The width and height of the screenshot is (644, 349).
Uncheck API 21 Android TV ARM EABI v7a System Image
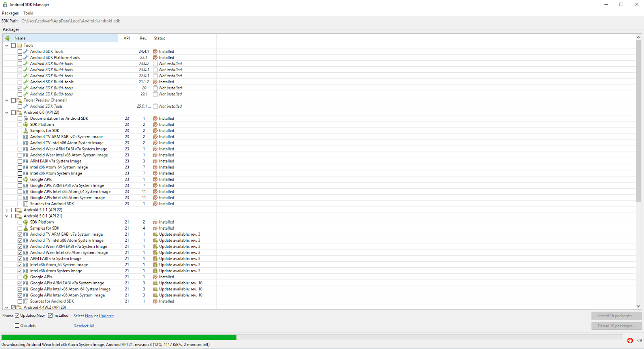click(x=20, y=234)
